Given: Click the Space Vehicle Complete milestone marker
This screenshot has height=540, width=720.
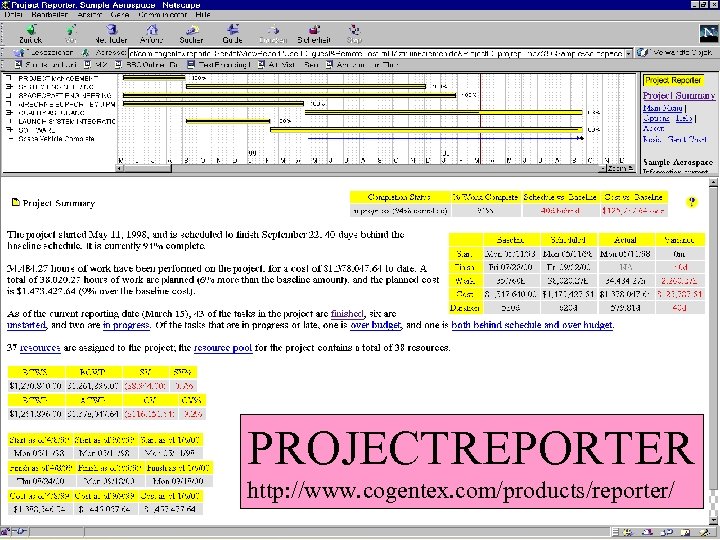Looking at the screenshot, I should pos(581,138).
